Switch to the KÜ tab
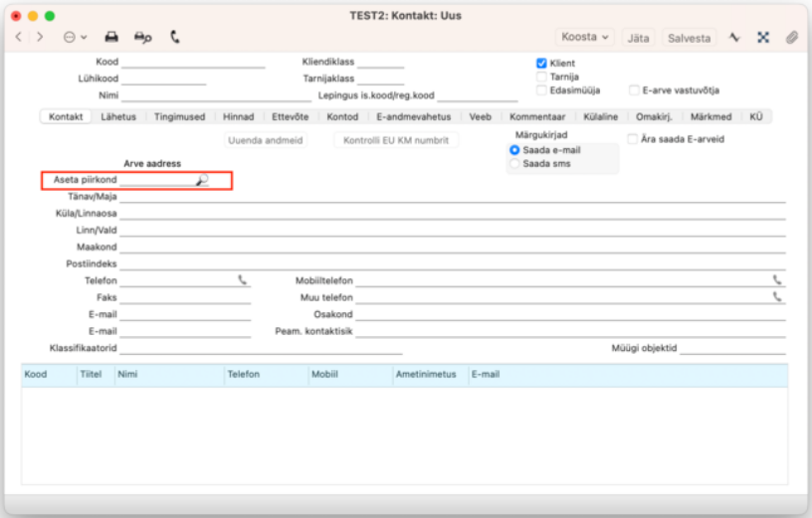Screen dimensions: 812x518 (x=756, y=116)
